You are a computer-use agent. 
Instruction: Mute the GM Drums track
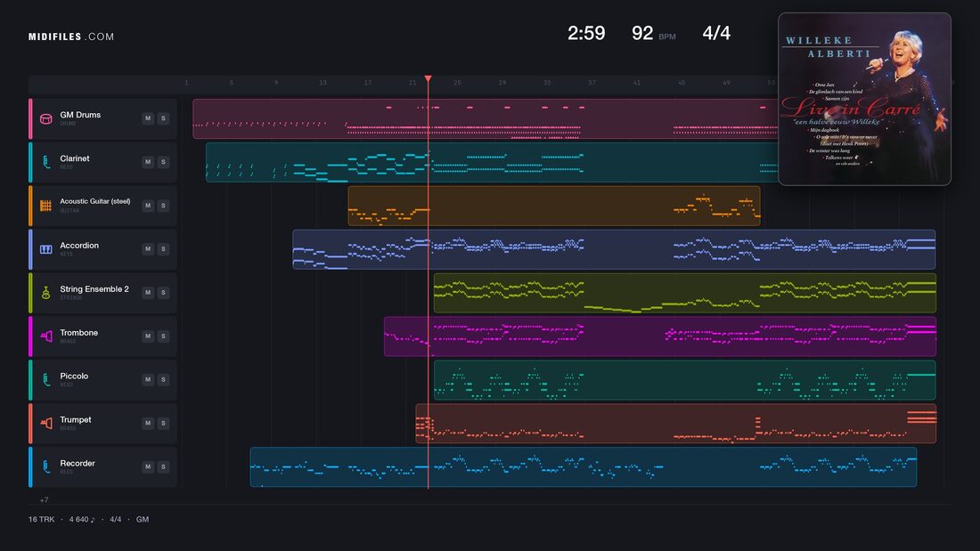(148, 118)
